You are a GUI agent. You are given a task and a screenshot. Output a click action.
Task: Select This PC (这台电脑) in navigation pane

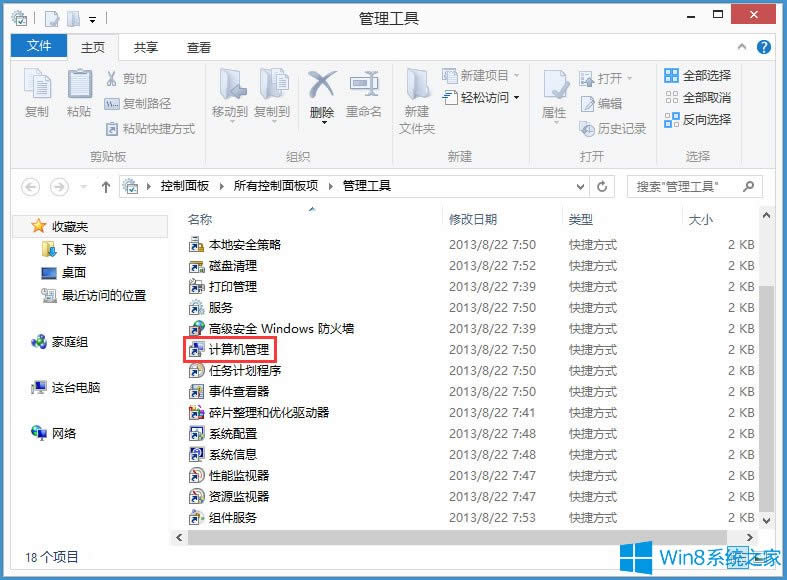click(66, 387)
